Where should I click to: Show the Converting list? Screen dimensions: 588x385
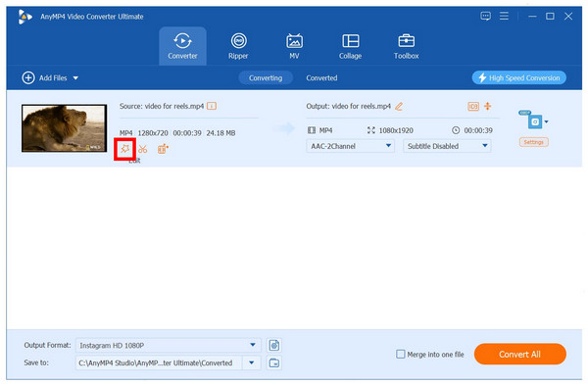tap(266, 78)
